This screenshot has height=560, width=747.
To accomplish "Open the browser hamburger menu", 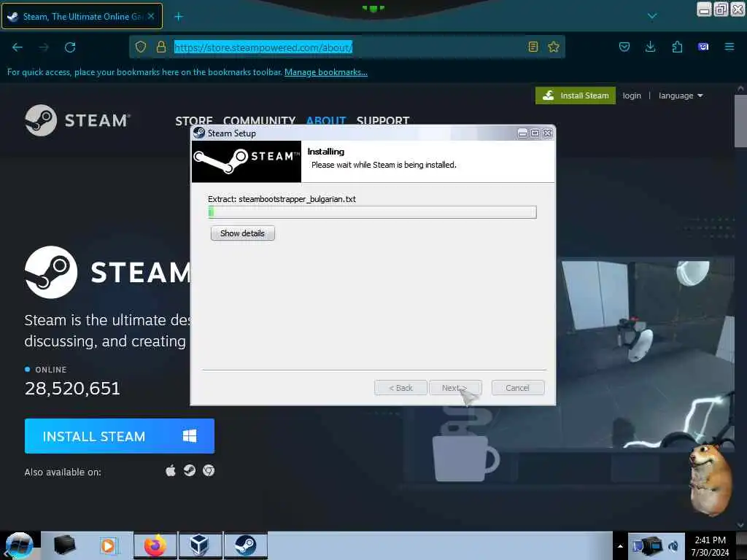I will click(729, 47).
